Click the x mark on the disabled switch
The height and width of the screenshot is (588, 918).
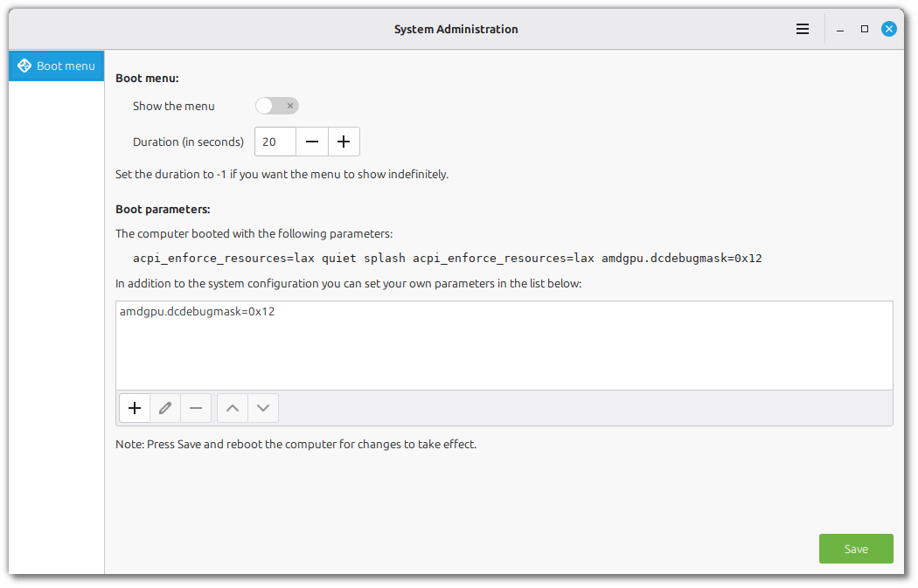point(289,105)
